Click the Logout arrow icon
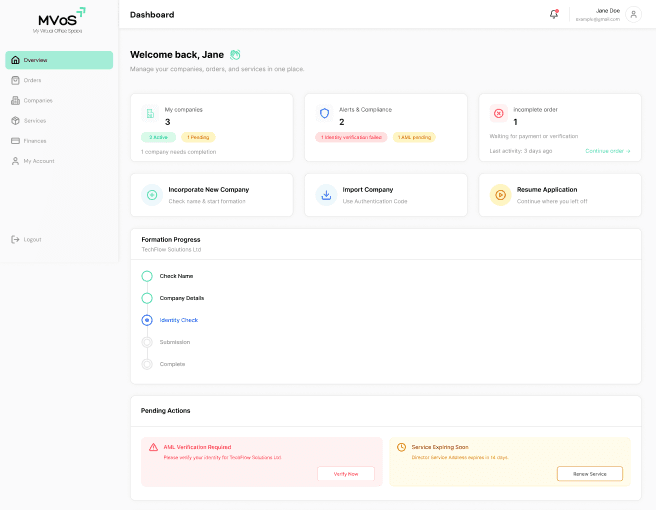656x510 pixels. tap(15, 239)
